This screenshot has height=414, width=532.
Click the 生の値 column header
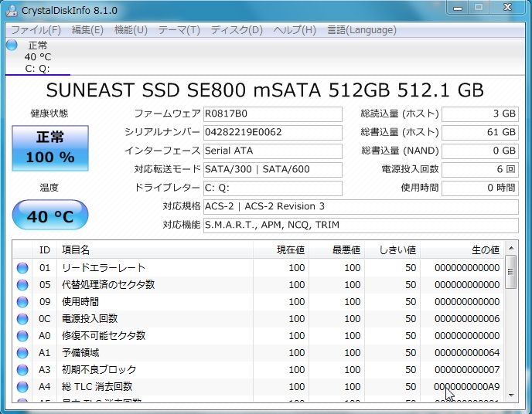(x=462, y=250)
